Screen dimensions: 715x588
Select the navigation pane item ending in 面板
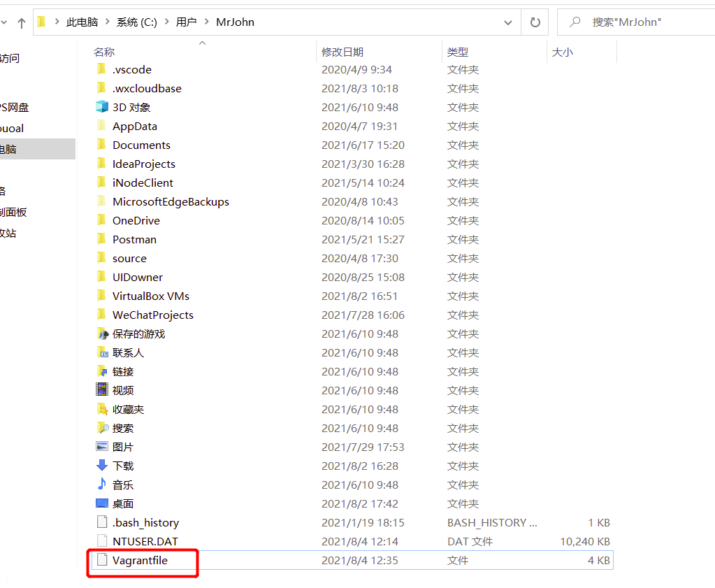13,212
